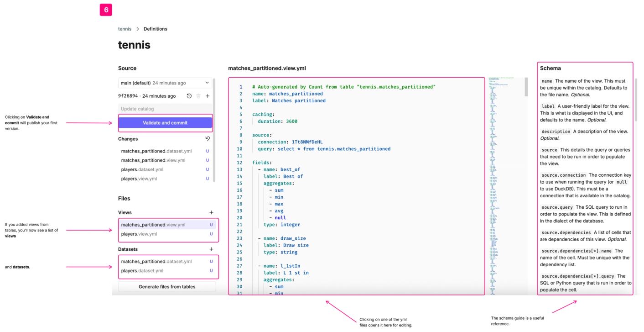The height and width of the screenshot is (332, 644).
Task: Click the '- name: draw_size' code line
Action: pos(282,238)
